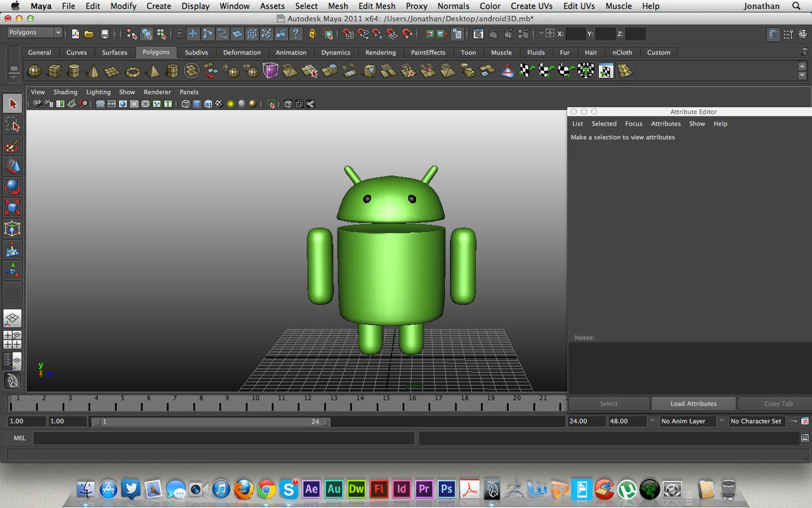The width and height of the screenshot is (812, 508).
Task: Open the No Character Set dropdown
Action: click(x=757, y=421)
